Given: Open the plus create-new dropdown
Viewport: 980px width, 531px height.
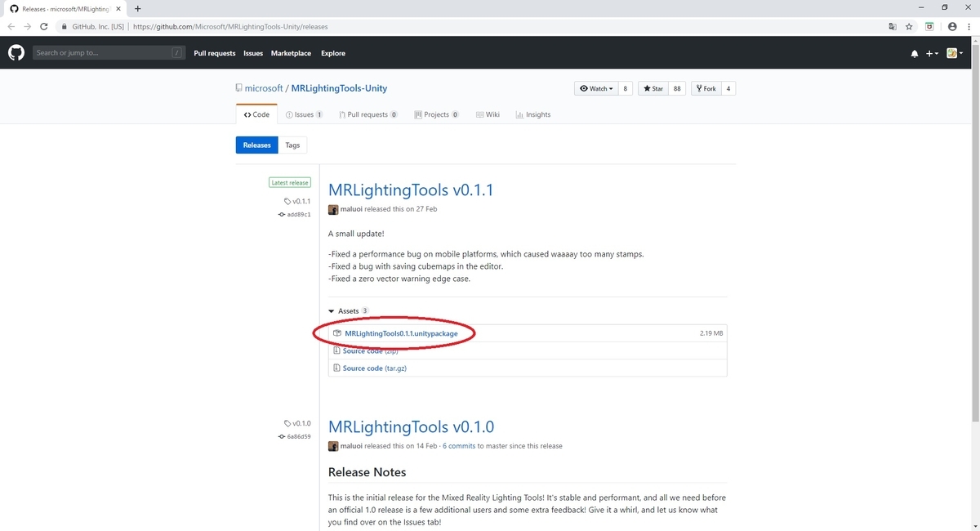Looking at the screenshot, I should (x=933, y=54).
